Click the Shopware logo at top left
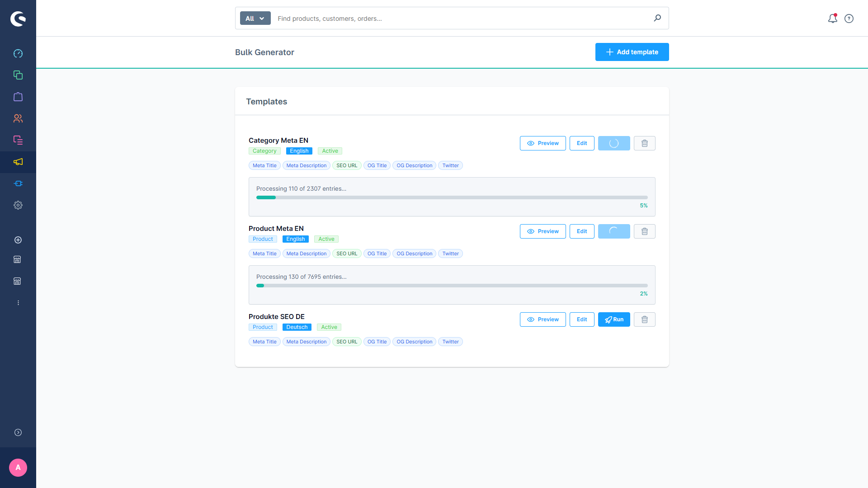868x488 pixels. [x=18, y=19]
